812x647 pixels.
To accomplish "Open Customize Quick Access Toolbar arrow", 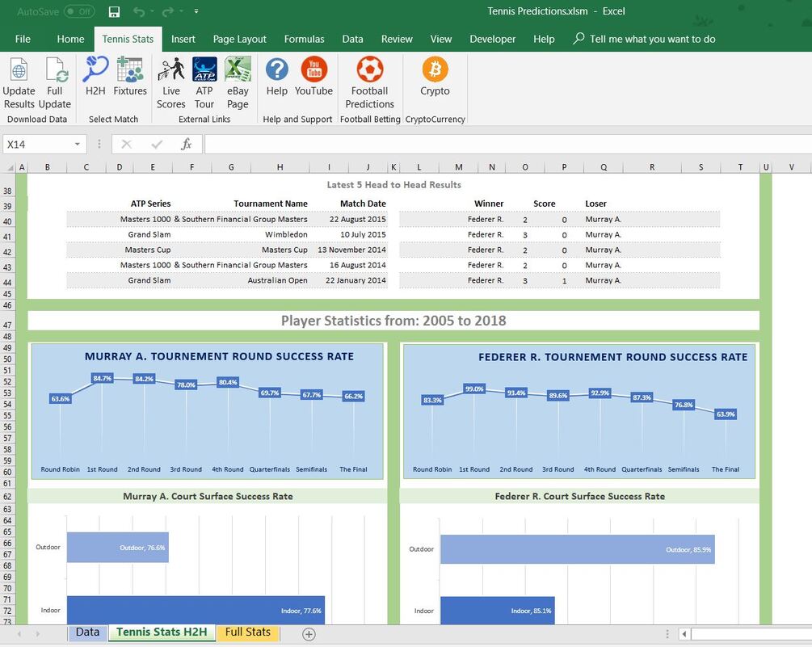I will 196,11.
